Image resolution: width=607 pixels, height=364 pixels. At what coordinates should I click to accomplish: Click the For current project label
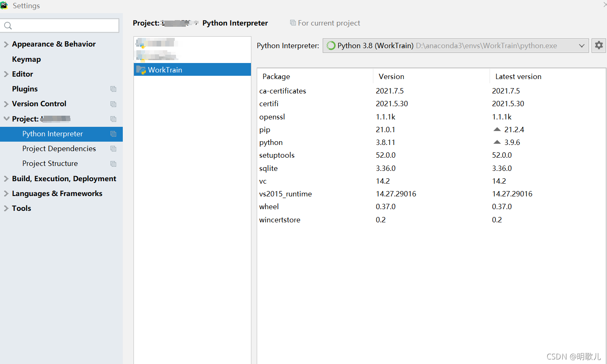329,23
